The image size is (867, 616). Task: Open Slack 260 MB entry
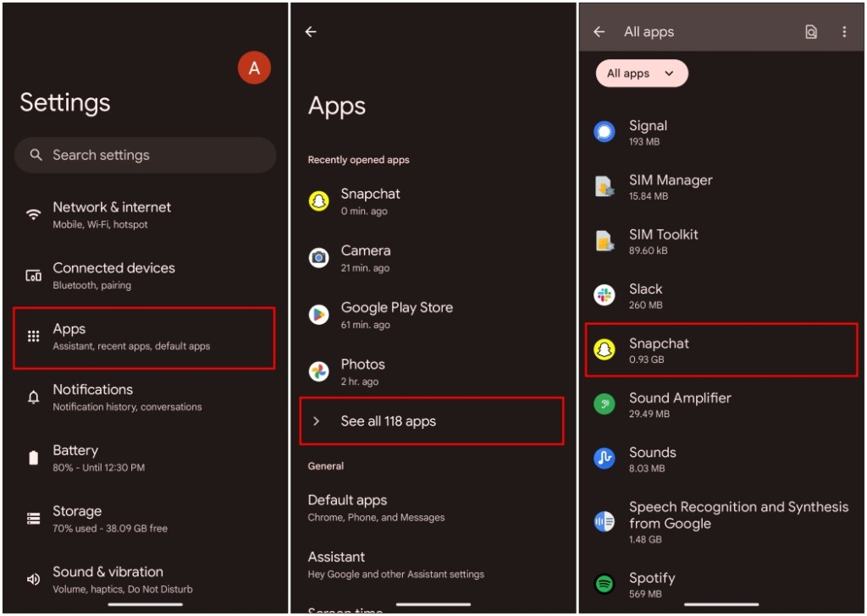pos(721,296)
